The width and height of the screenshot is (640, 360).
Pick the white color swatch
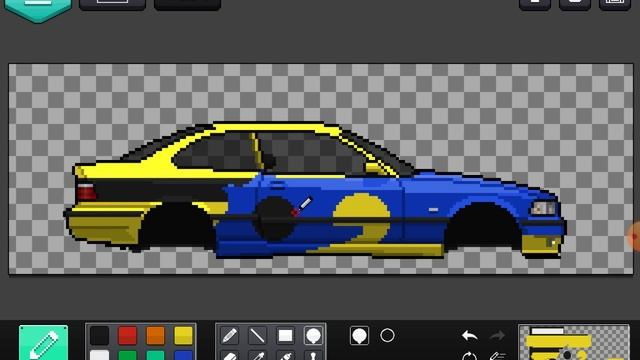pyautogui.click(x=99, y=355)
